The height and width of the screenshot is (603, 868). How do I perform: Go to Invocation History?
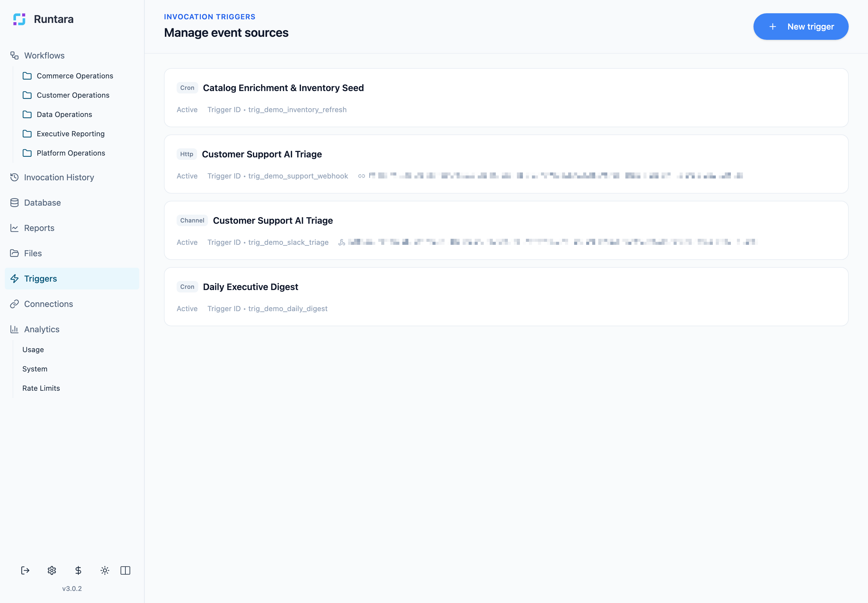[72, 177]
